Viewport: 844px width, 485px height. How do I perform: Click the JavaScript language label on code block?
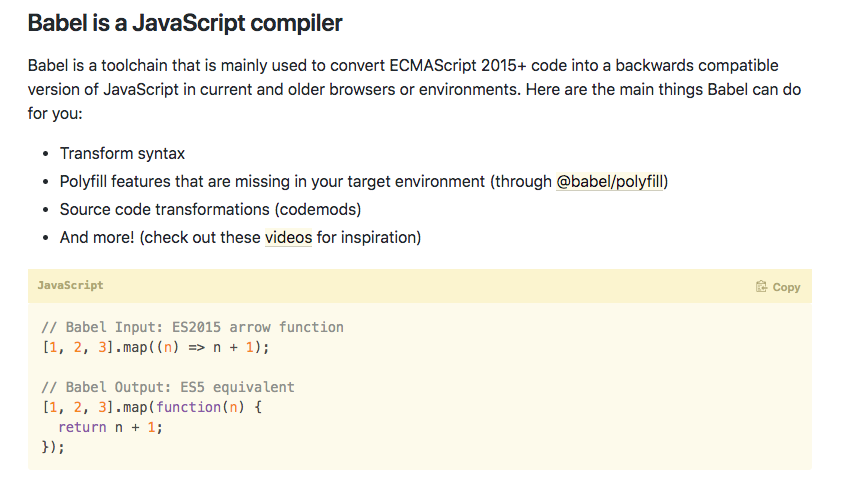(70, 285)
